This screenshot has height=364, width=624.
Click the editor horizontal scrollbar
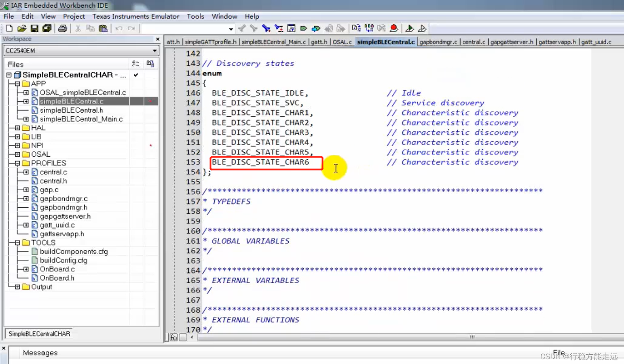click(x=410, y=337)
